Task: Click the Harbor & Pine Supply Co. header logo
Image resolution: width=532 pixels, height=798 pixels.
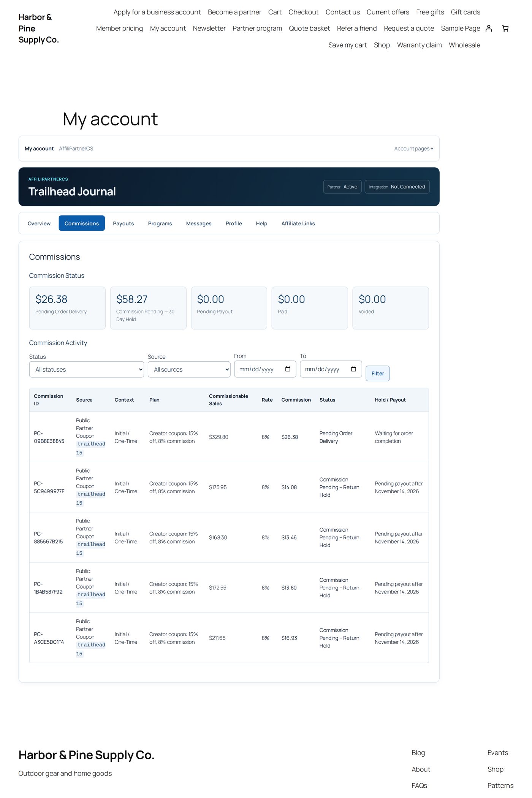Action: click(39, 28)
